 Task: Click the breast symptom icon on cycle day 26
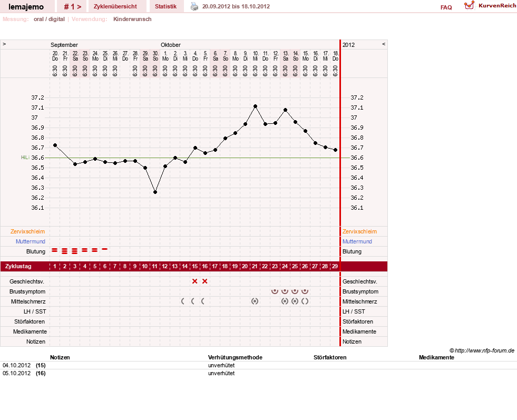coord(305,291)
